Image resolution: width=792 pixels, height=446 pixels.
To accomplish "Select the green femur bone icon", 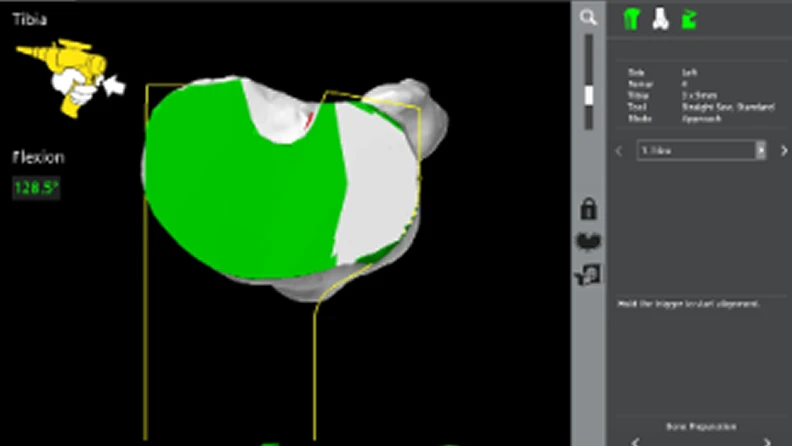I will [x=631, y=18].
